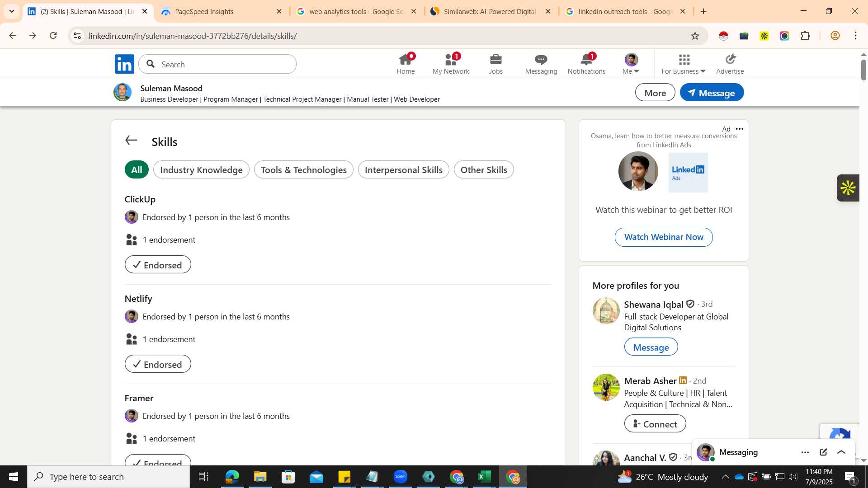Filter by Other Skills
Viewport: 868px width, 488px height.
pyautogui.click(x=484, y=170)
